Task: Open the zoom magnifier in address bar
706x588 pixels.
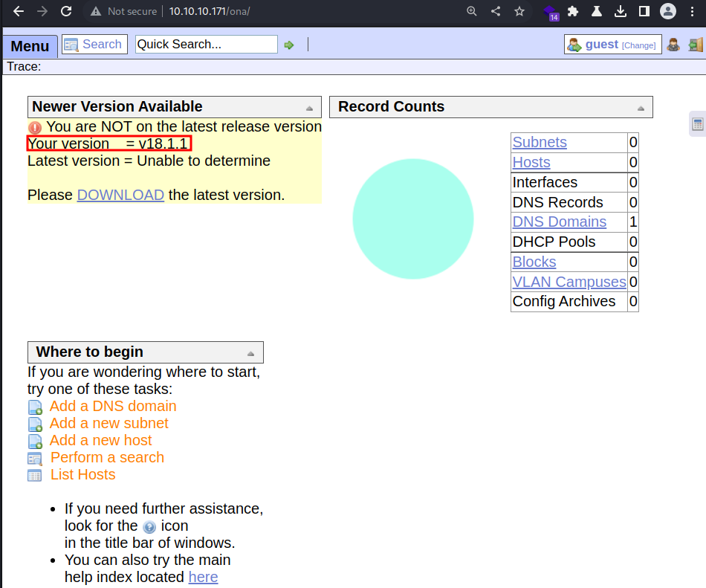Action: [x=471, y=11]
